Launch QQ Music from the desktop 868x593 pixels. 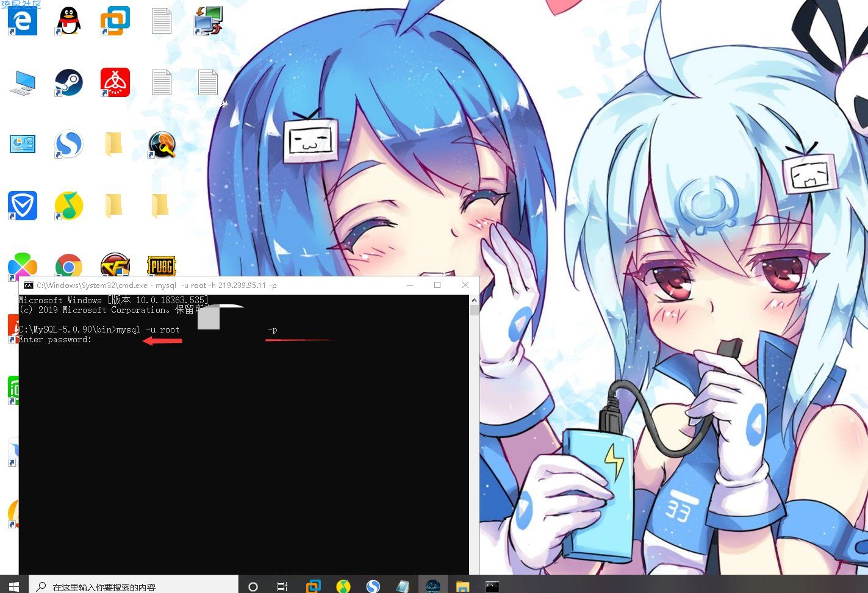68,206
